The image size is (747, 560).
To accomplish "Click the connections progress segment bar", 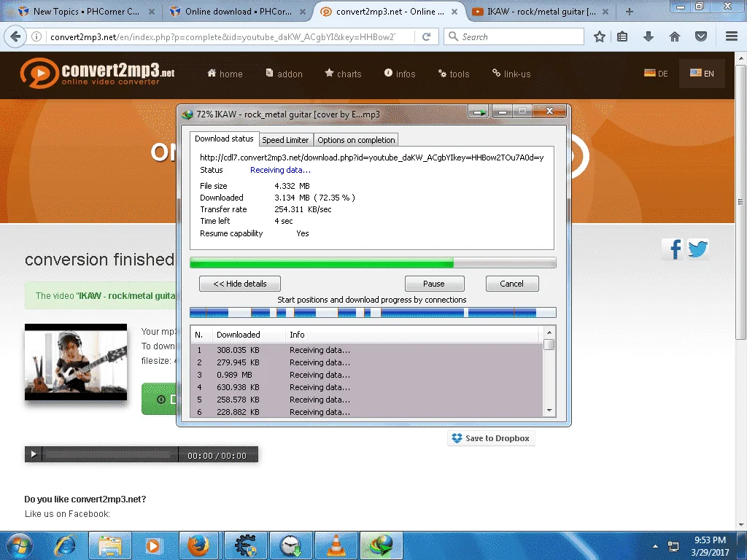I will [373, 312].
